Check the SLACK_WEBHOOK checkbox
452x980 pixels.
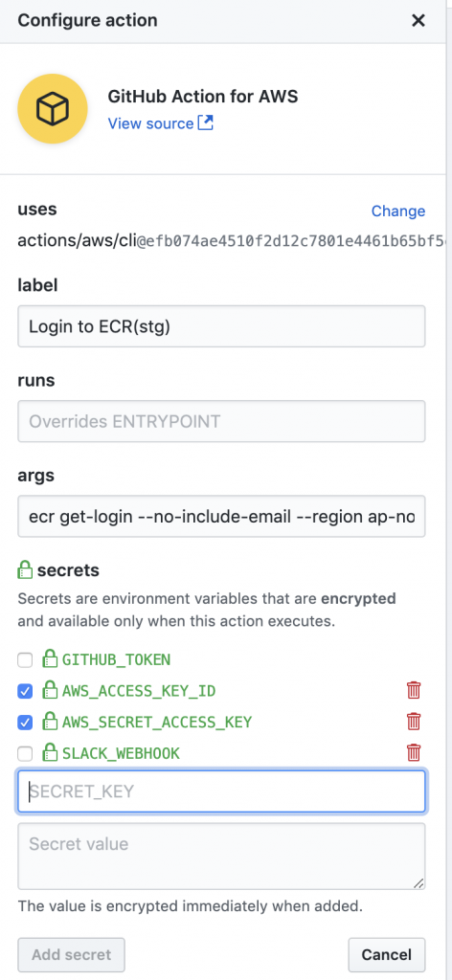[x=25, y=754]
